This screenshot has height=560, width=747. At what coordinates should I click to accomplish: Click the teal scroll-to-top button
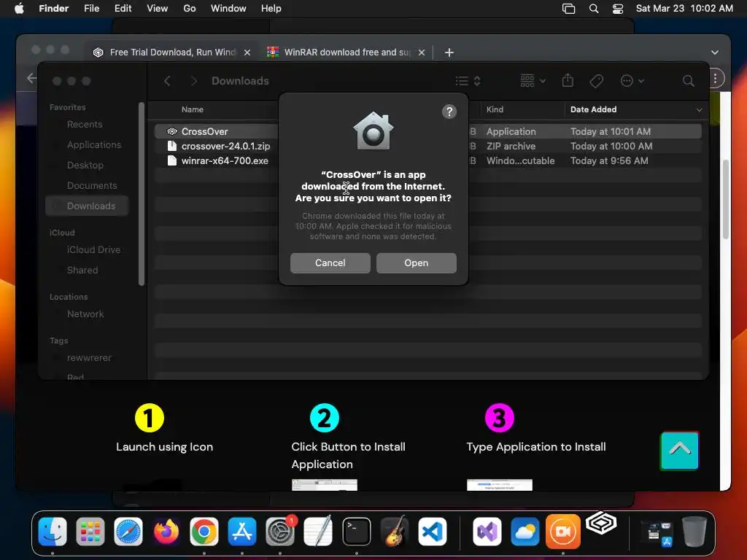[679, 451]
